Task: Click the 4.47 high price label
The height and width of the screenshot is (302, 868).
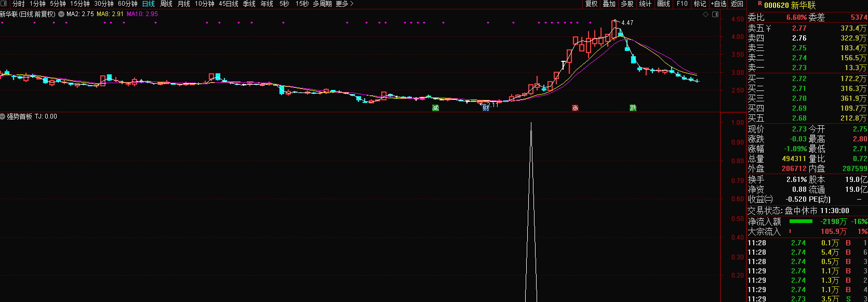Action: pyautogui.click(x=627, y=23)
